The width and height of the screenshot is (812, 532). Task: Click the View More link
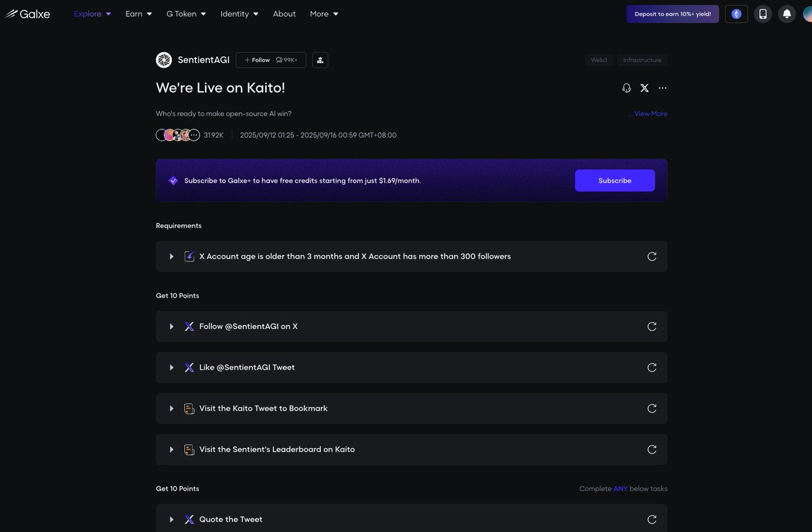[x=650, y=114]
